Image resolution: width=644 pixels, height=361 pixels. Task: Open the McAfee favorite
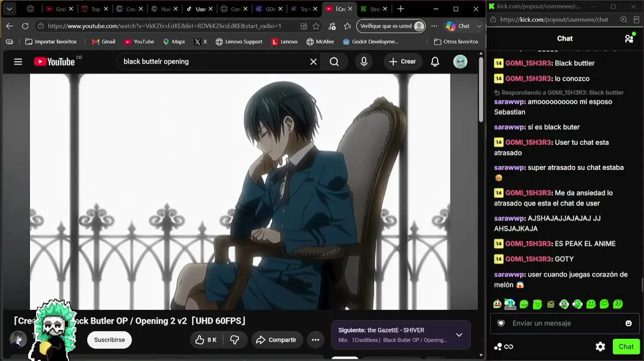pyautogui.click(x=320, y=42)
